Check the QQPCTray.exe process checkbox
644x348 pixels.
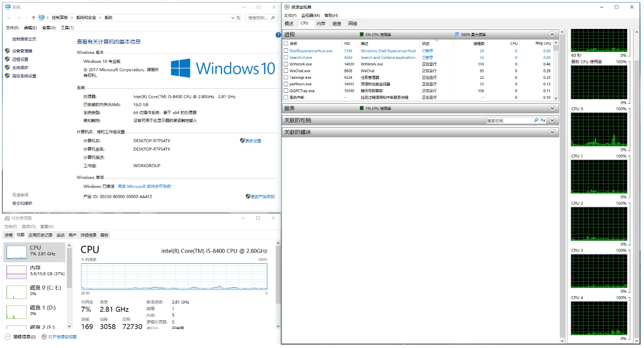[x=286, y=91]
